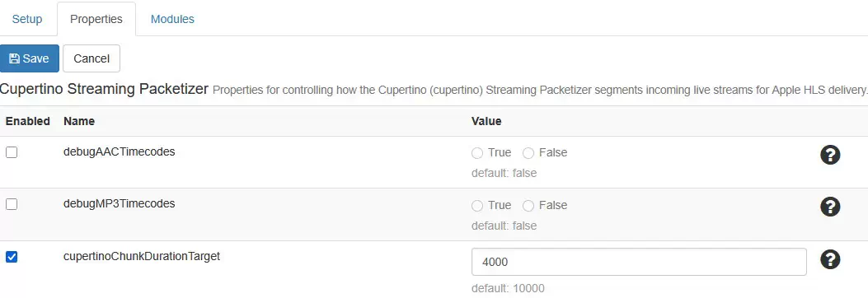This screenshot has width=868, height=298.
Task: Click the Value column header
Action: pyautogui.click(x=486, y=121)
